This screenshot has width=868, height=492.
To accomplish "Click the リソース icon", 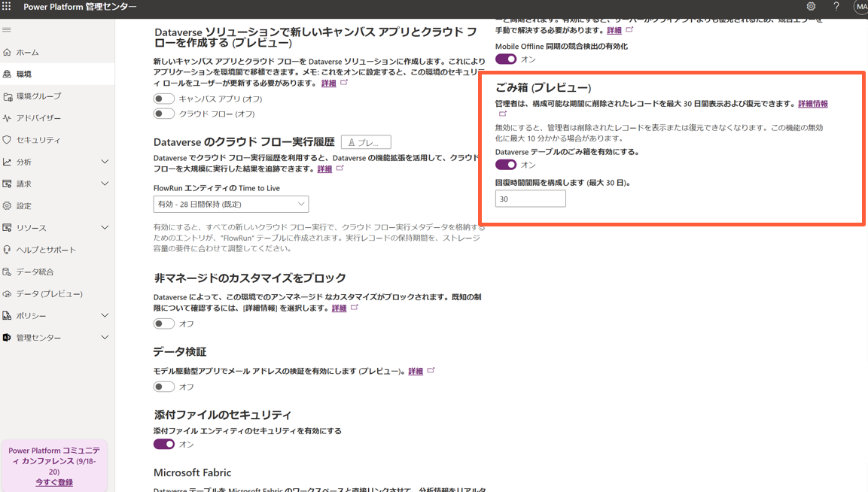I will click(8, 227).
